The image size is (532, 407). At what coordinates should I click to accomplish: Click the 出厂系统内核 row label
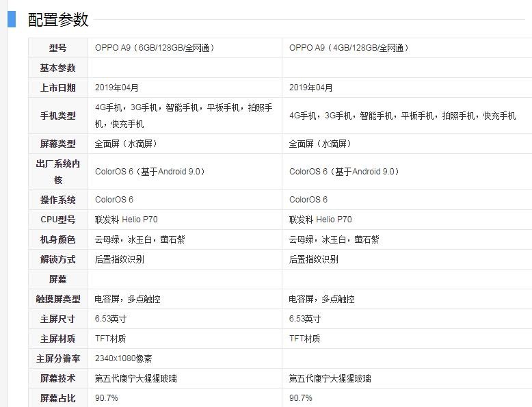58,172
